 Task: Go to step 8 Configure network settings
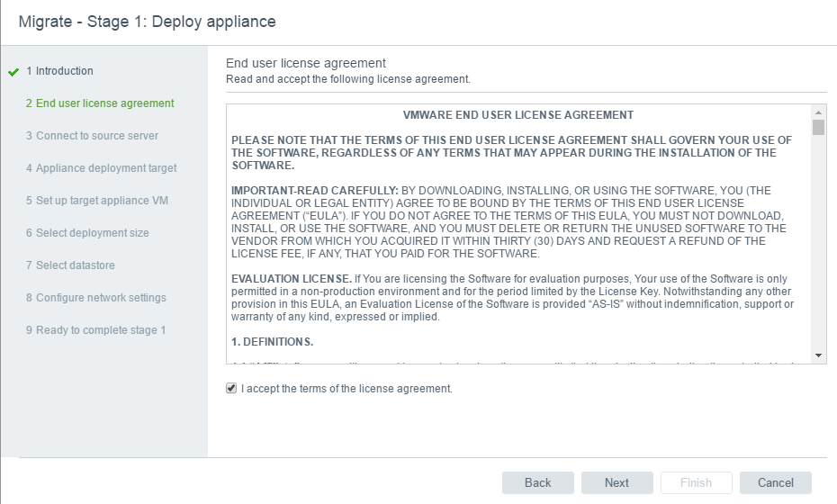[x=95, y=298]
